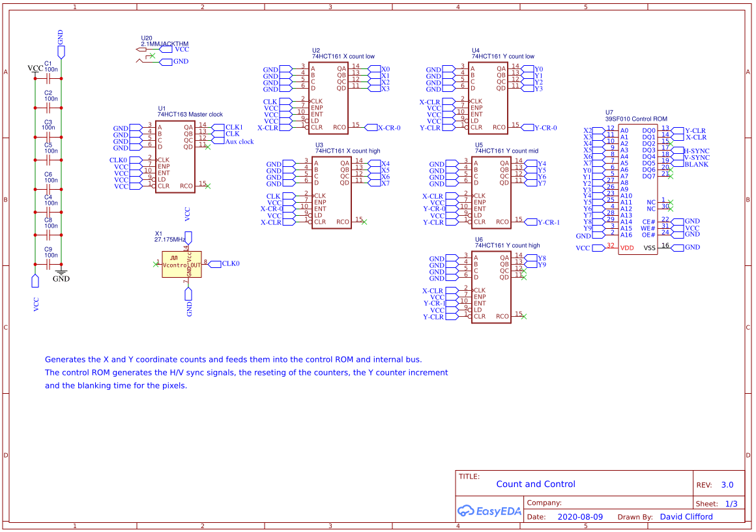Screen dimensions: 756x532
Task: Select the X1 27.175MHz oscillator symbol
Action: tap(182, 264)
